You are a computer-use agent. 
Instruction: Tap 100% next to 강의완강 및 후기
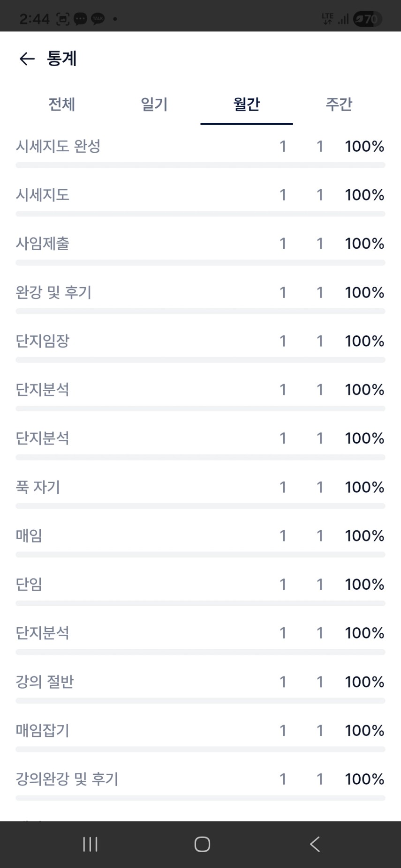pos(364,779)
